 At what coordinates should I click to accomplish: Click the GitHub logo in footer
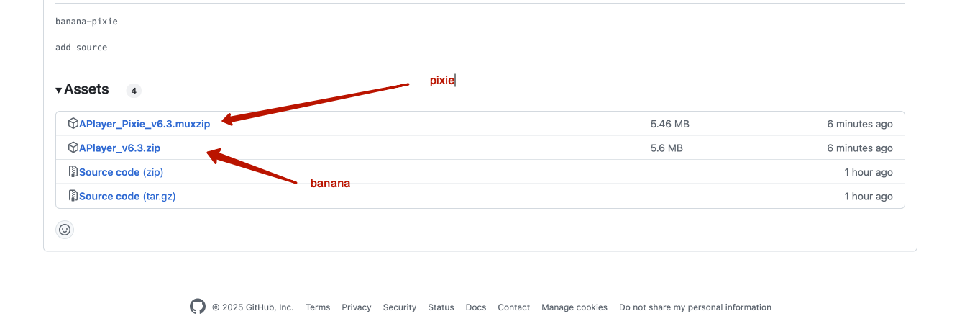(x=198, y=307)
